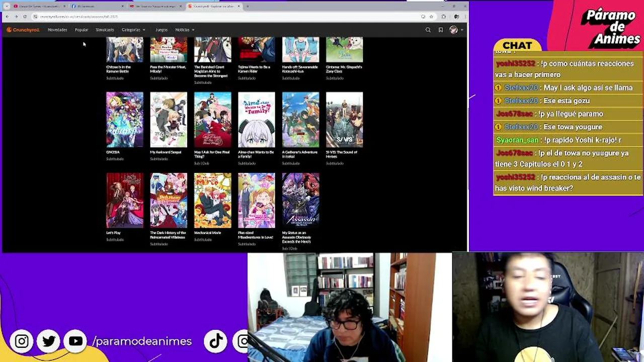
Task: Switch to the YouTube tab
Action: (39, 6)
